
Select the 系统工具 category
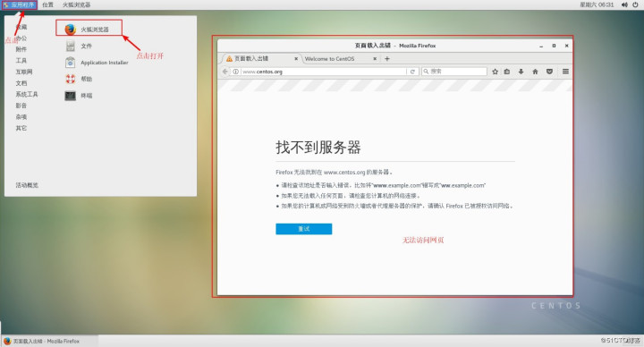coord(27,95)
